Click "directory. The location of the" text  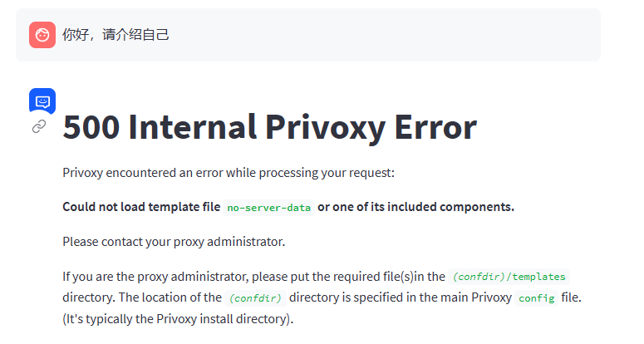click(142, 297)
